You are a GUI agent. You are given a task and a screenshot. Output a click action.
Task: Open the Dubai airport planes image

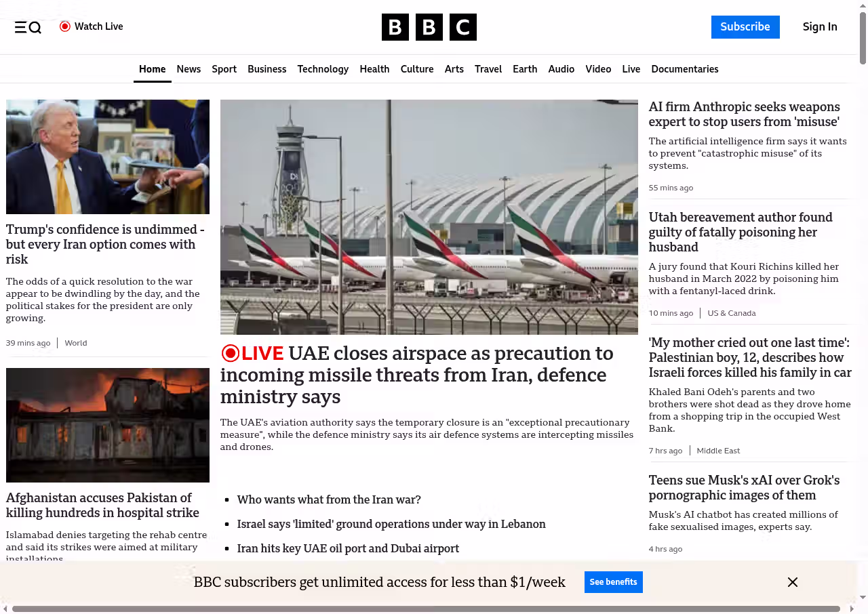pos(429,217)
